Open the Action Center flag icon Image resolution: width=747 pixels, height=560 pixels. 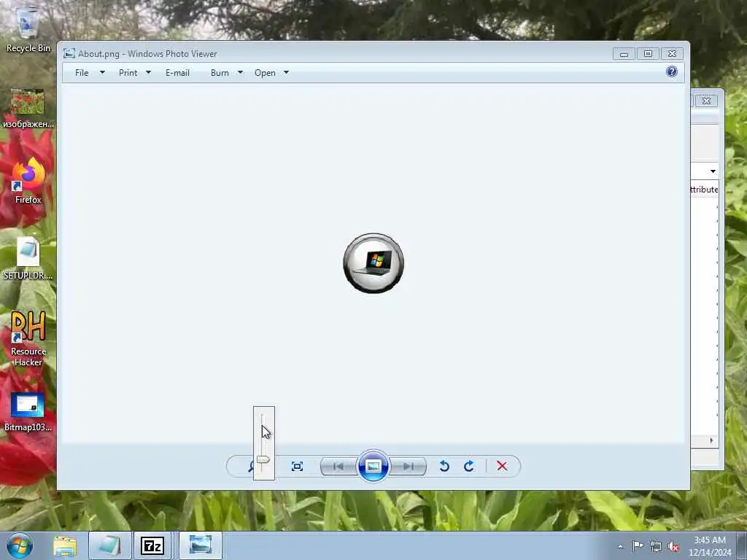[x=638, y=546]
